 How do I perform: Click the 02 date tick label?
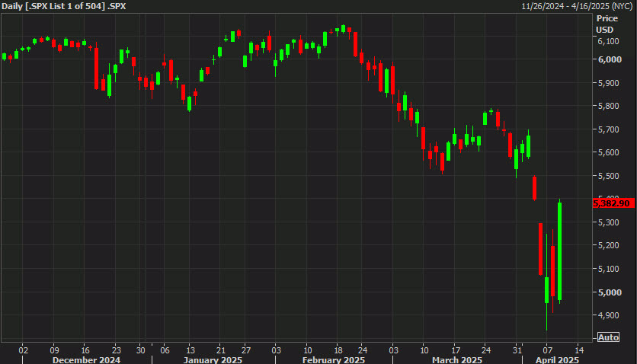[x=24, y=350]
